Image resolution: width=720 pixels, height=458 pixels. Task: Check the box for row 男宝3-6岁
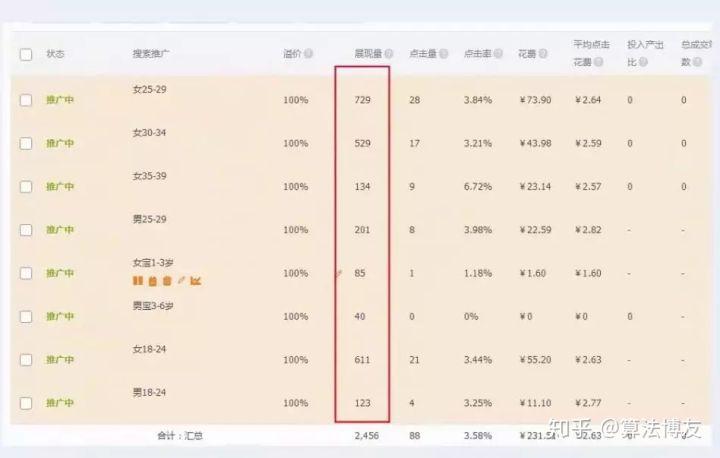[26, 317]
